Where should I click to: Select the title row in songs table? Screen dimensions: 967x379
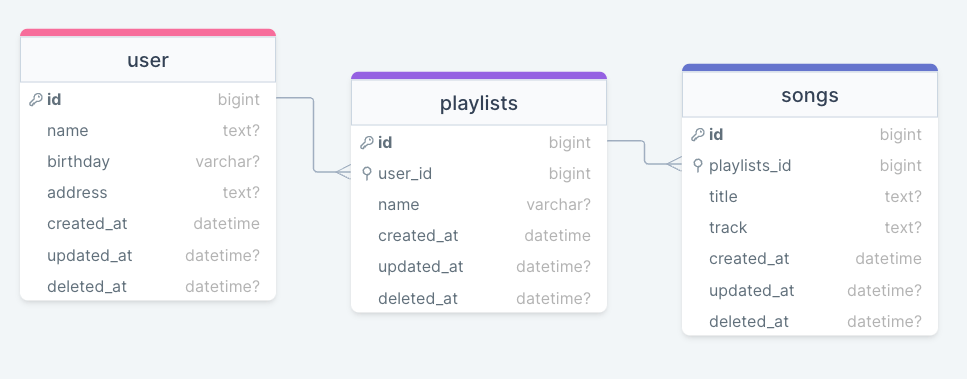click(810, 197)
